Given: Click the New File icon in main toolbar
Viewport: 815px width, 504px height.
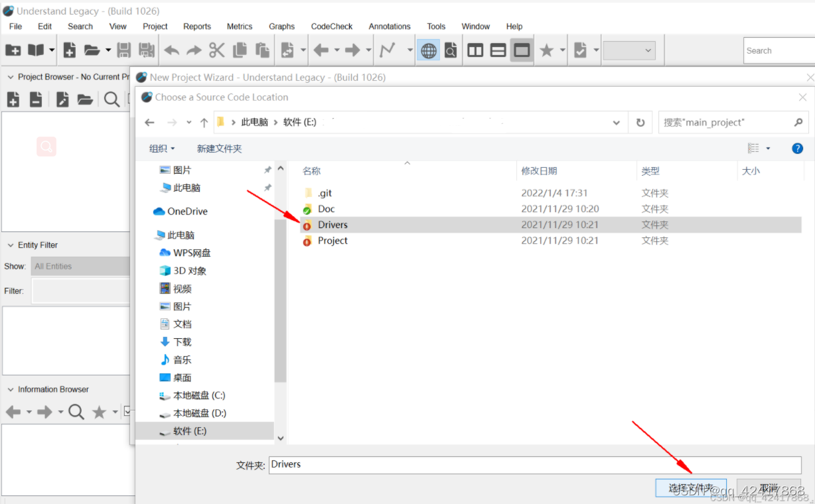Looking at the screenshot, I should (x=70, y=50).
